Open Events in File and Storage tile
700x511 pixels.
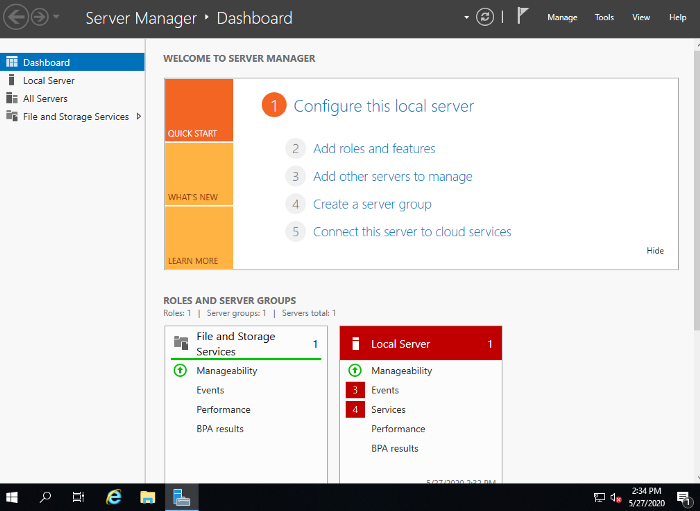(x=210, y=390)
